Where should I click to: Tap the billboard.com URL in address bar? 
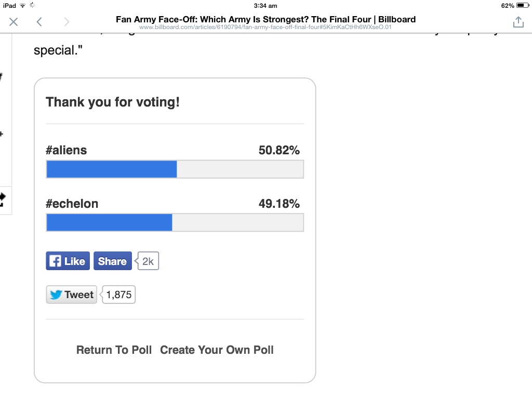click(265, 27)
